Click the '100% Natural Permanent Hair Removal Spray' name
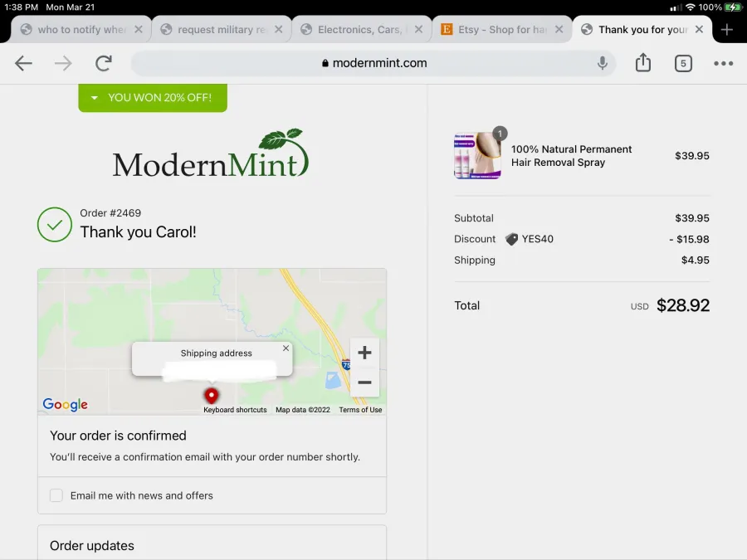This screenshot has width=747, height=560. point(571,156)
